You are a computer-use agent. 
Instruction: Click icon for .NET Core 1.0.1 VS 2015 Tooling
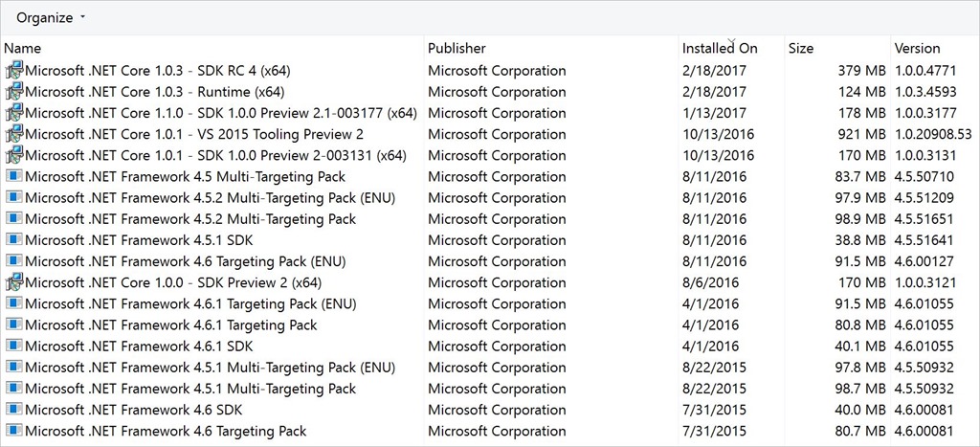tap(14, 134)
